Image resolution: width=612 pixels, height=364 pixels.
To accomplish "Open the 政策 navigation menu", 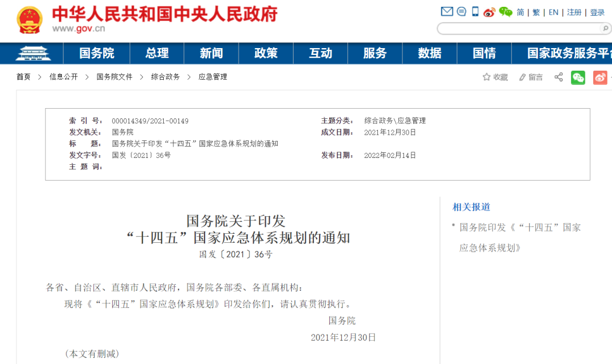I will pyautogui.click(x=265, y=53).
